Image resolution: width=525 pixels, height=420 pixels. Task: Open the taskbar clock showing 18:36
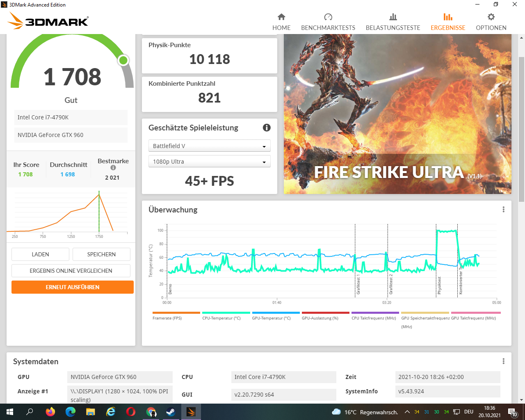[x=489, y=412]
